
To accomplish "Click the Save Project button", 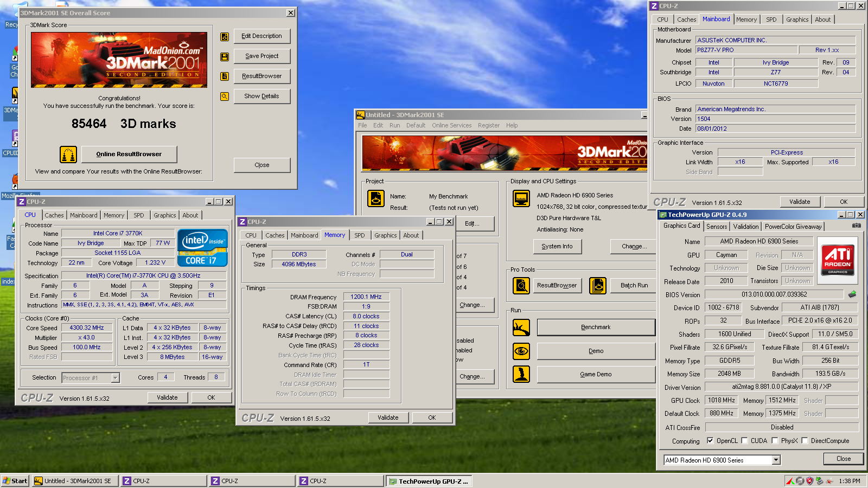I will click(x=262, y=56).
